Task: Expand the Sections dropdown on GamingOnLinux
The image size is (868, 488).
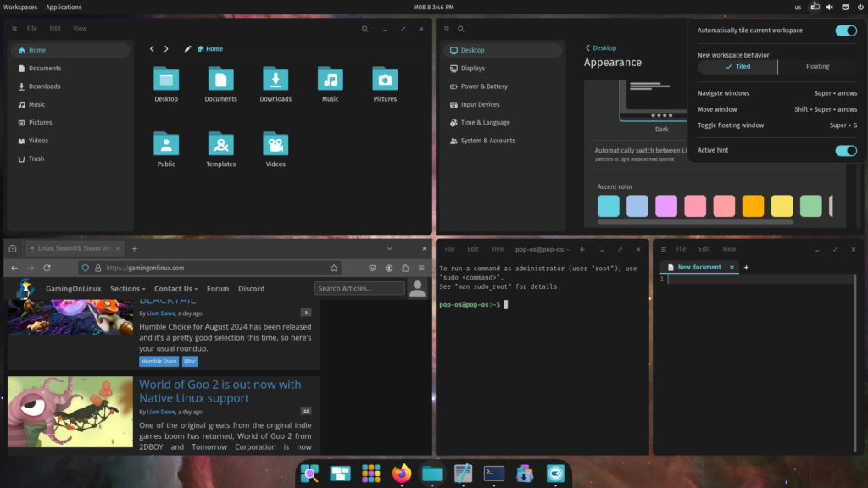Action: tap(127, 288)
